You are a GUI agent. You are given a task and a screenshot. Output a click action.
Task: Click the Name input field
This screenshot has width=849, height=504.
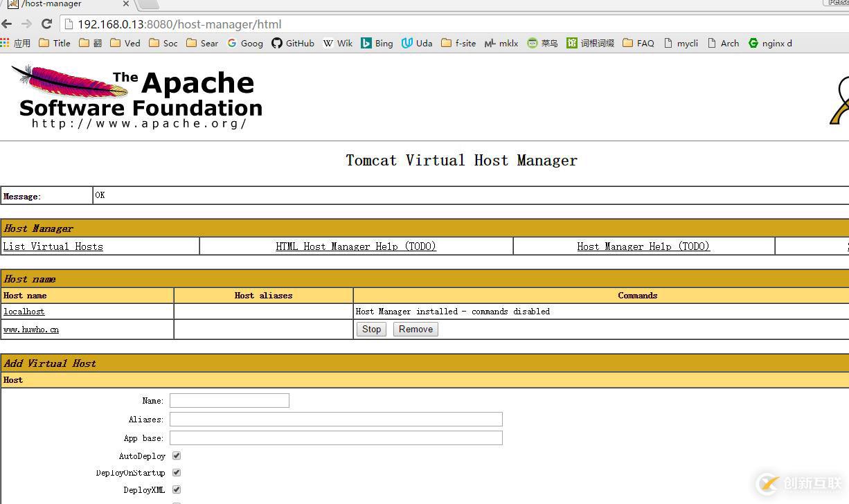(x=229, y=400)
